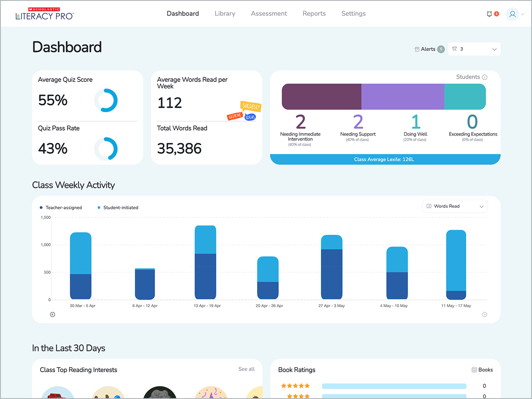Image resolution: width=532 pixels, height=399 pixels.
Task: Open the Words Read dropdown
Action: tap(455, 206)
